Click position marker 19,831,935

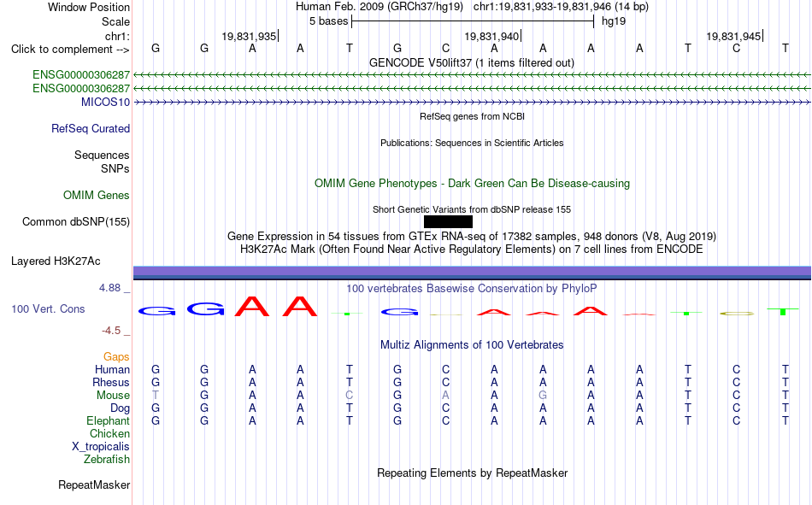pos(249,36)
